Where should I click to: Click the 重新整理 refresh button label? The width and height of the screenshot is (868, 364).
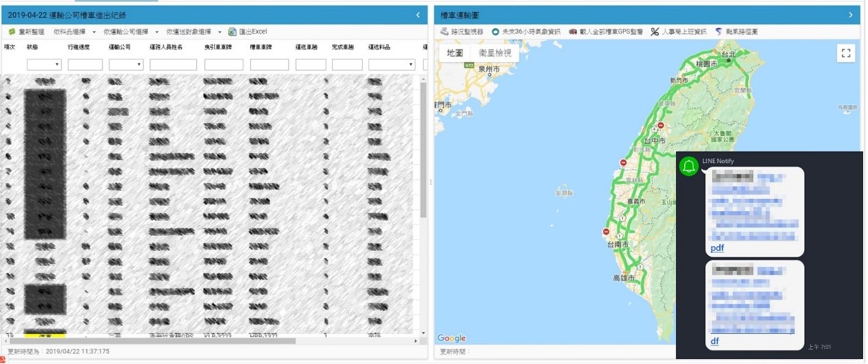(32, 32)
